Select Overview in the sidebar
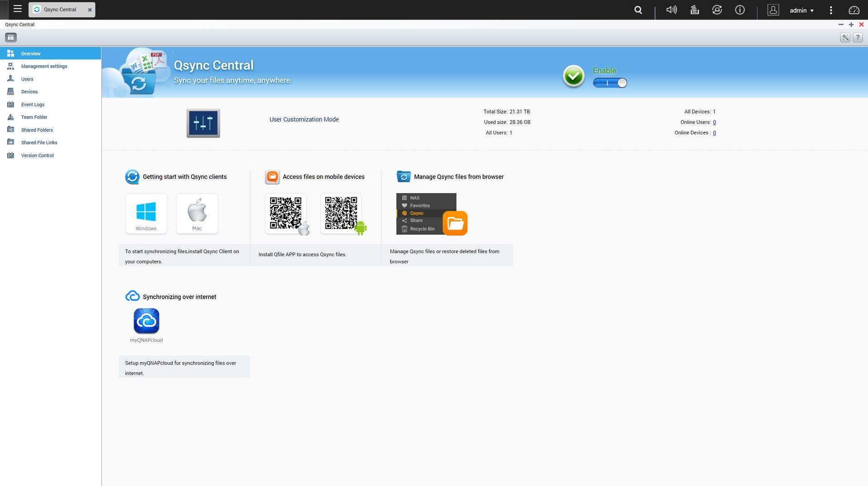The height and width of the screenshot is (486, 868). (x=50, y=53)
